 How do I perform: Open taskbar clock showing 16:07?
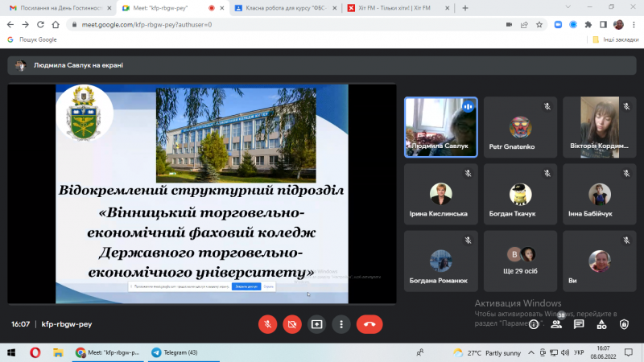(603, 352)
